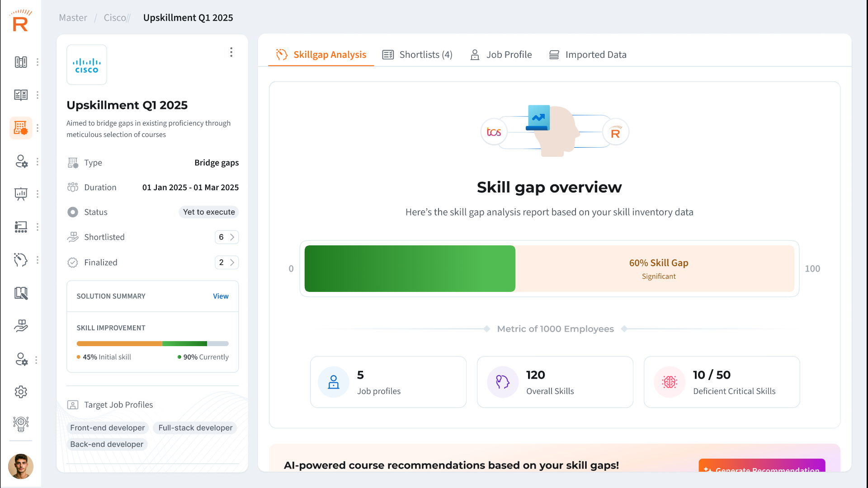Screen dimensions: 868x488
Task: Open the highlighted skill gap building icon
Action: pos(21,128)
